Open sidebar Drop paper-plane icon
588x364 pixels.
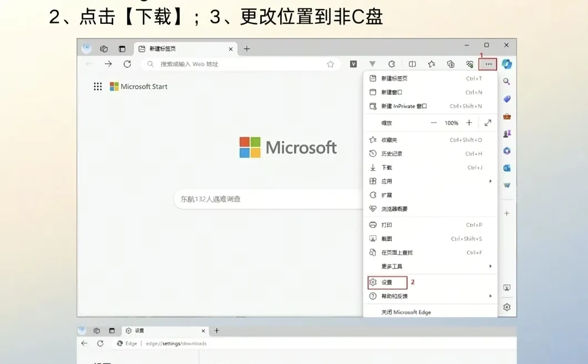pos(506,186)
